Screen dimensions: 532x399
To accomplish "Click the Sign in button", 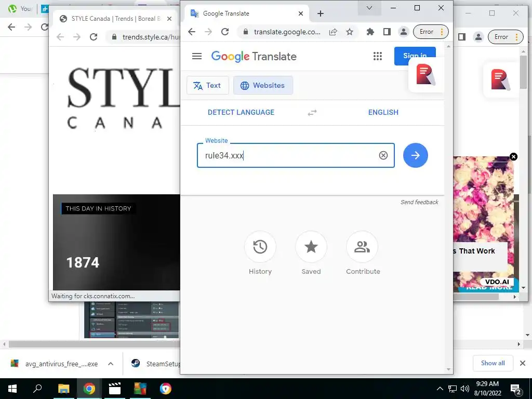I will (x=415, y=56).
